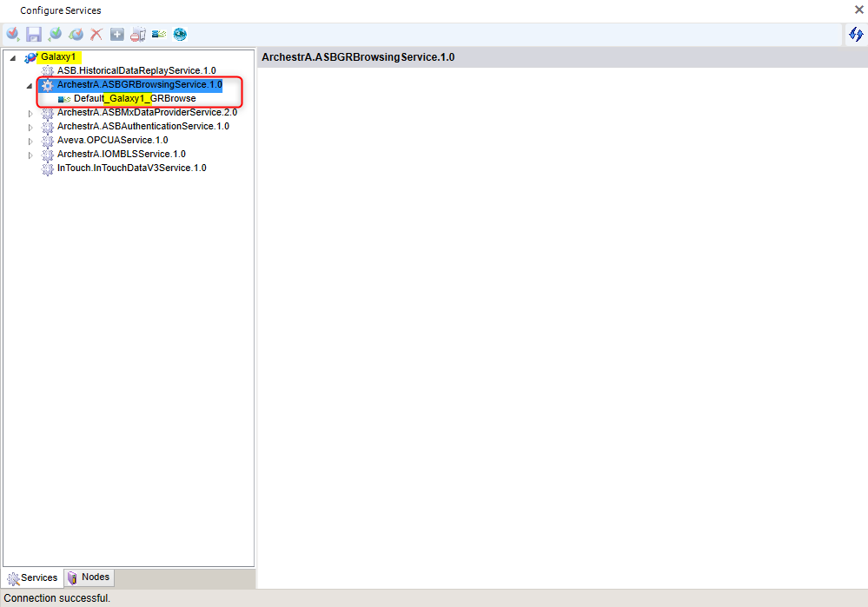Switch to the Services tab
868x607 pixels.
(33, 577)
